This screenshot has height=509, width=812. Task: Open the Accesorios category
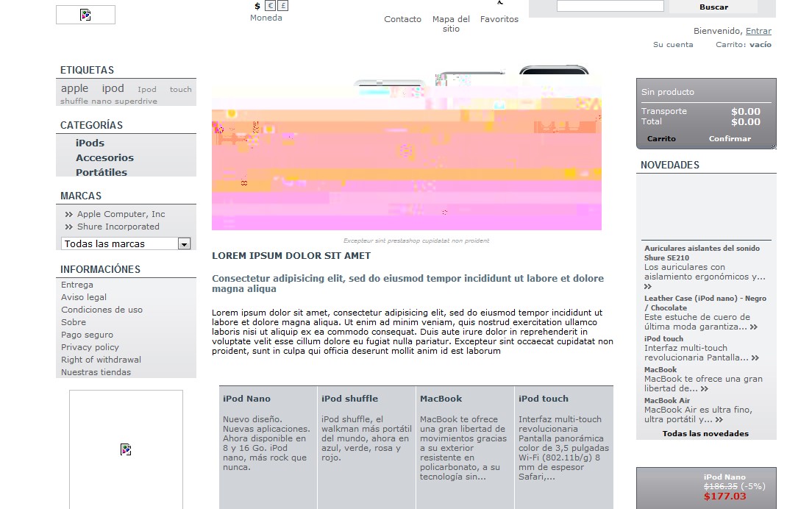coord(104,158)
